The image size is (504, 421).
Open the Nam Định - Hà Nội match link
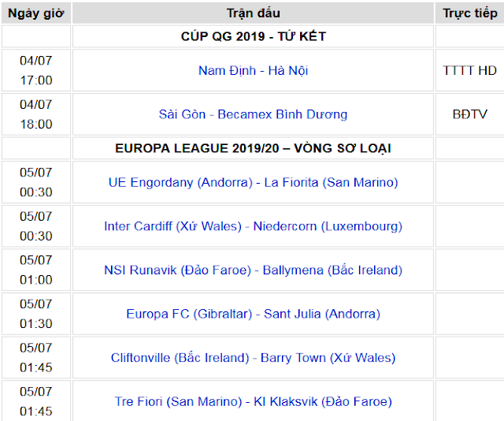point(253,70)
